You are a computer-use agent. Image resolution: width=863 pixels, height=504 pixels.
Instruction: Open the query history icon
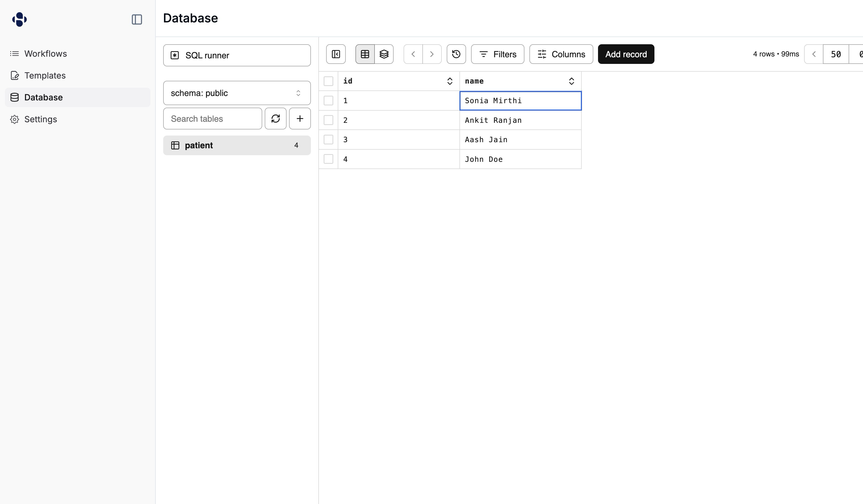(x=456, y=54)
